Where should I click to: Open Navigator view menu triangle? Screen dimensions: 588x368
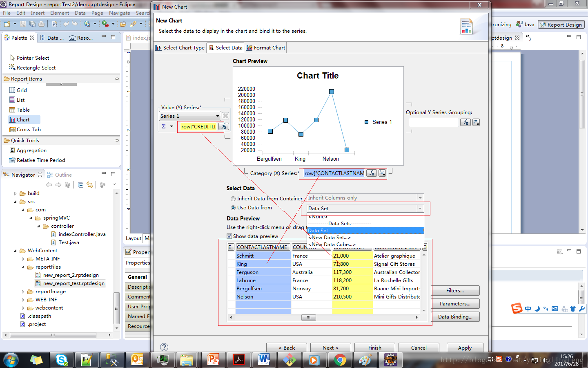pos(114,184)
